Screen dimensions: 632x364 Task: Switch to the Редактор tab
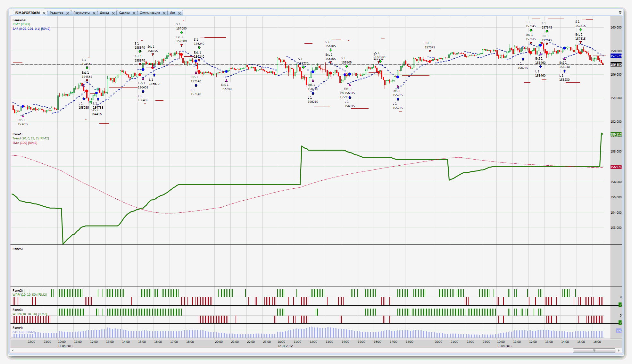point(57,13)
